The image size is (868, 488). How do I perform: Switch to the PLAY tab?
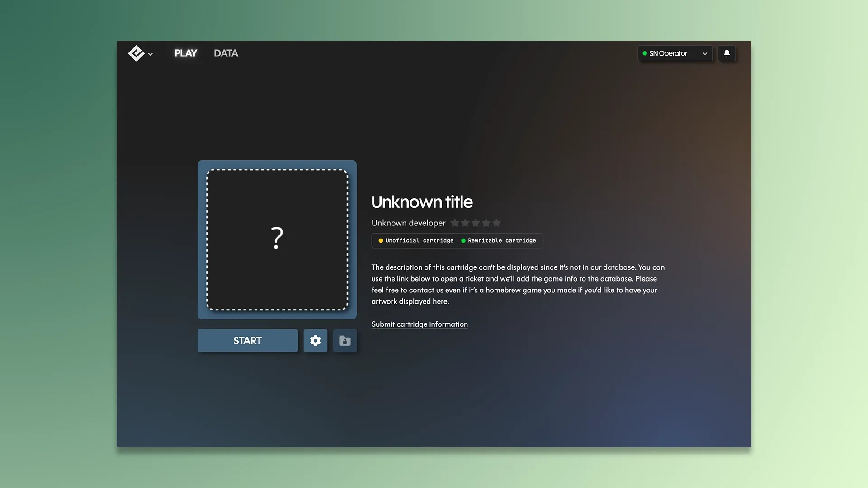[186, 53]
